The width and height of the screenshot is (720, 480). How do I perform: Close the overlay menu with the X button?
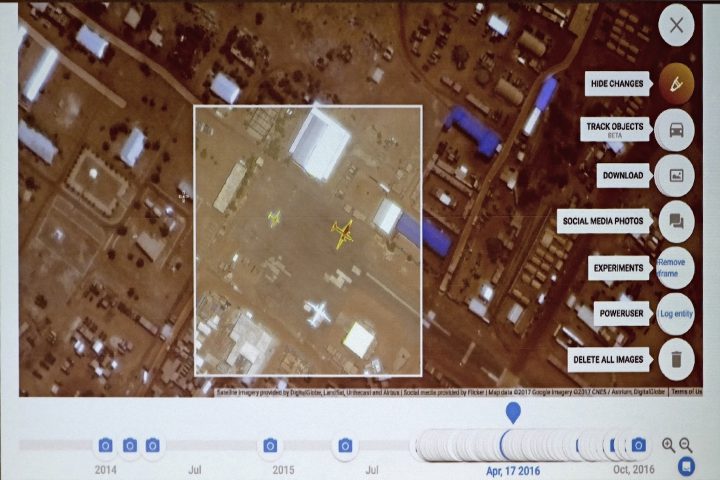pyautogui.click(x=676, y=25)
